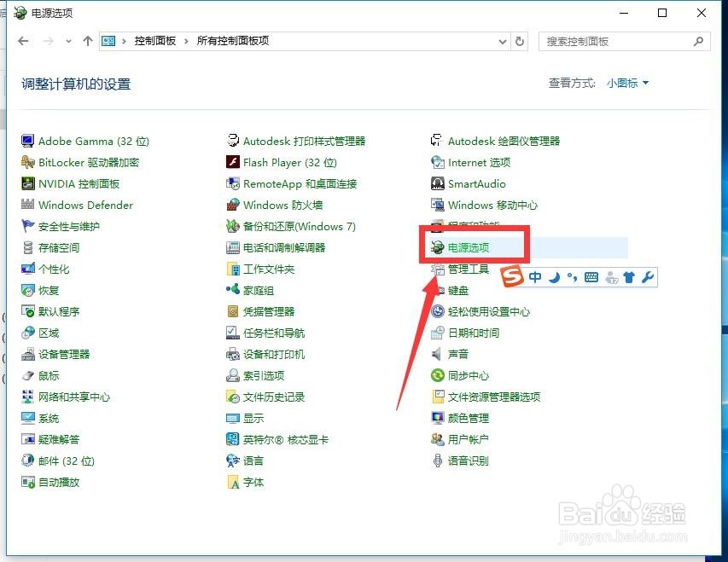Open Sogou skin shirt icon
Screen dimensions: 728x562
(629, 277)
